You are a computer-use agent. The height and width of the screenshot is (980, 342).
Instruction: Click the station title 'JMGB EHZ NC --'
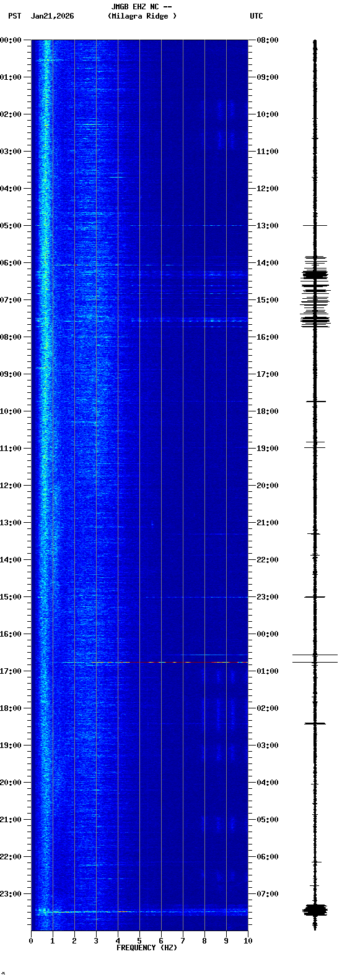pos(141,7)
